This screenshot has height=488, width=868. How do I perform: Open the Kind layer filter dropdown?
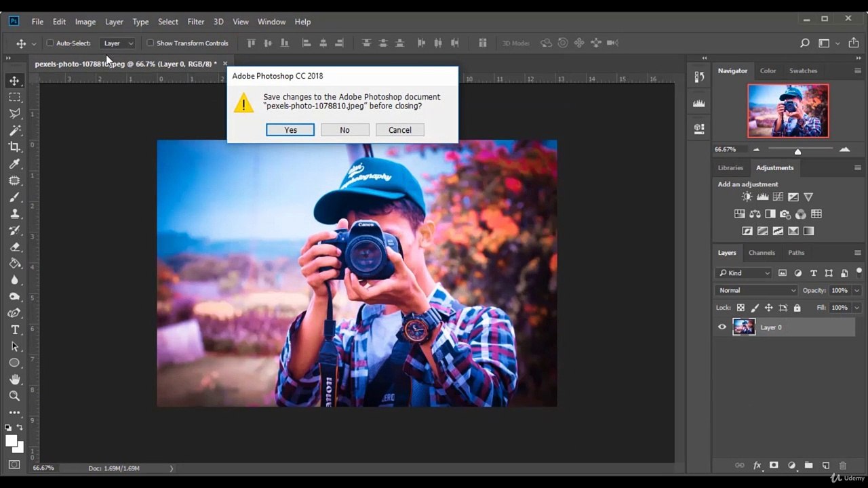[743, 273]
